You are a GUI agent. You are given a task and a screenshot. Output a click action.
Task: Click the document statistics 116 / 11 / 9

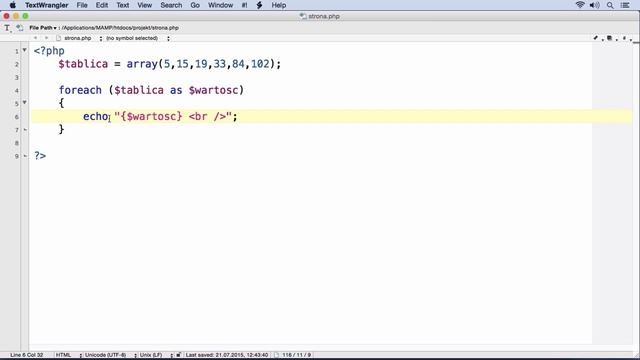(296, 355)
